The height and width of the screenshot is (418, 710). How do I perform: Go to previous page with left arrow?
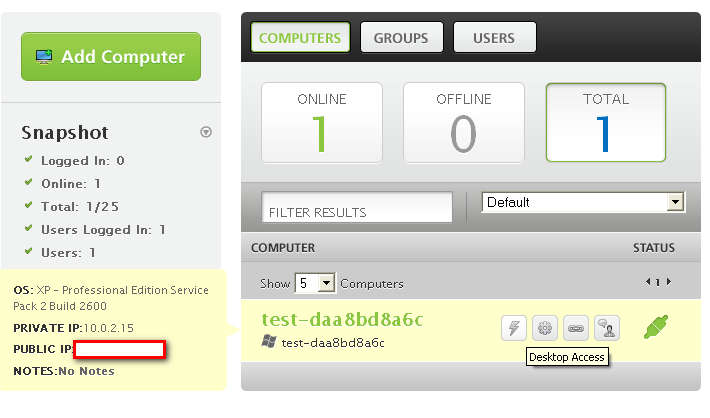(x=648, y=282)
